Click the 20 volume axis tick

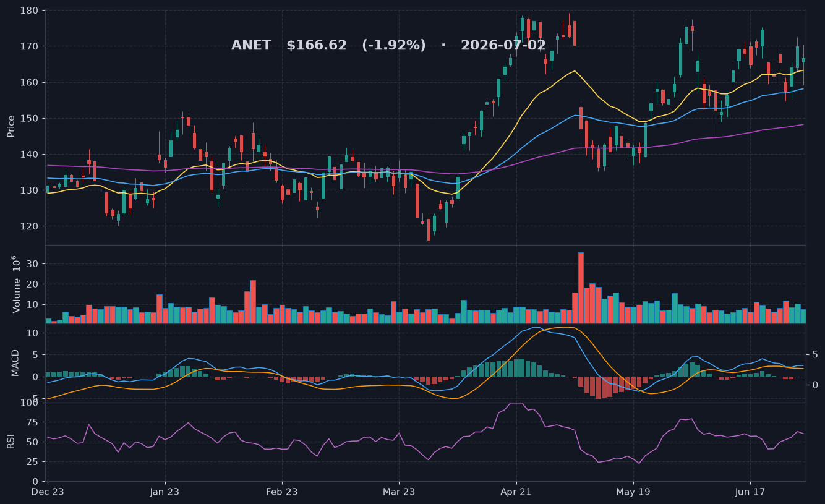click(x=33, y=284)
